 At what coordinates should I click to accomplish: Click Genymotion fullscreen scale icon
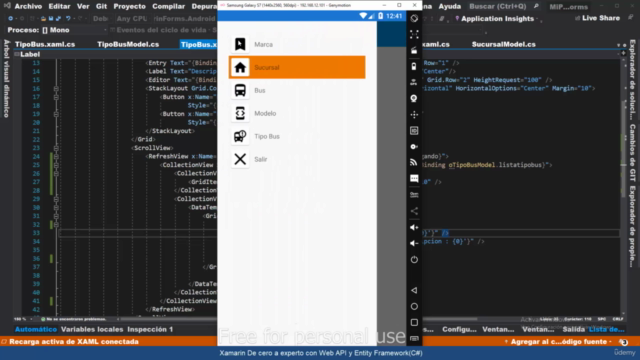414,34
